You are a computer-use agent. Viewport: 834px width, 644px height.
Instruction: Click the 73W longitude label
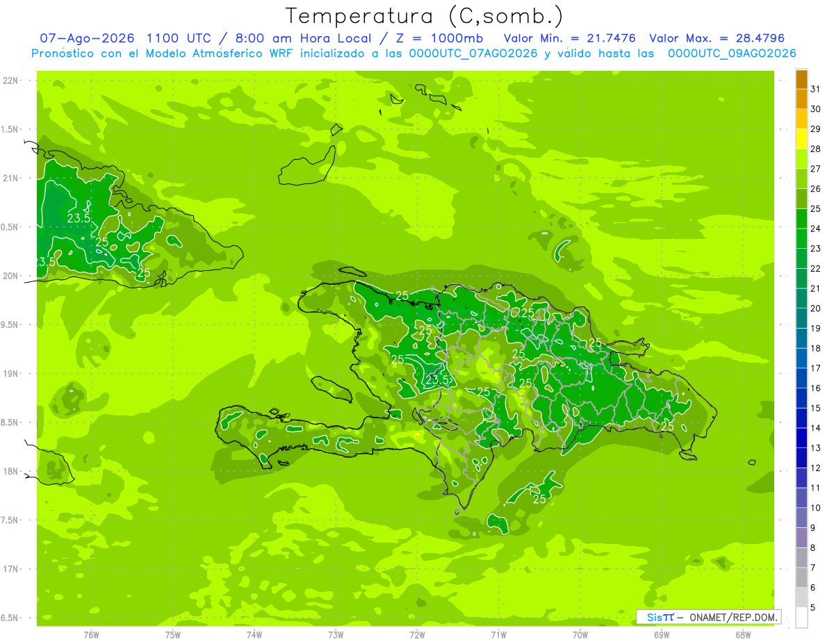336,635
